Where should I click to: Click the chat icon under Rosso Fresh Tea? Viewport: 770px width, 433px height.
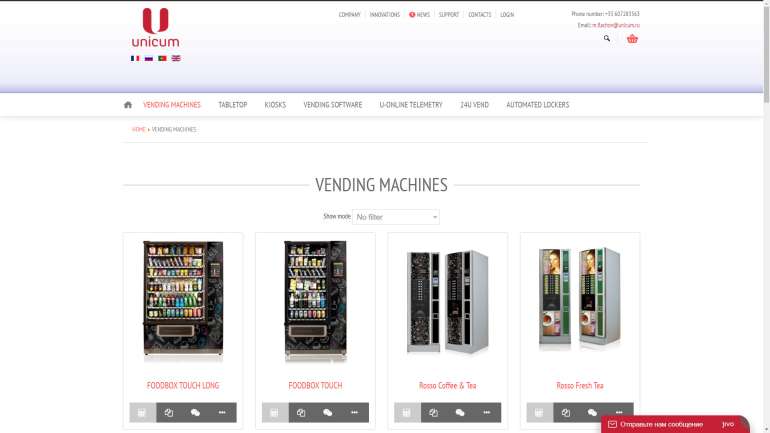(x=593, y=412)
